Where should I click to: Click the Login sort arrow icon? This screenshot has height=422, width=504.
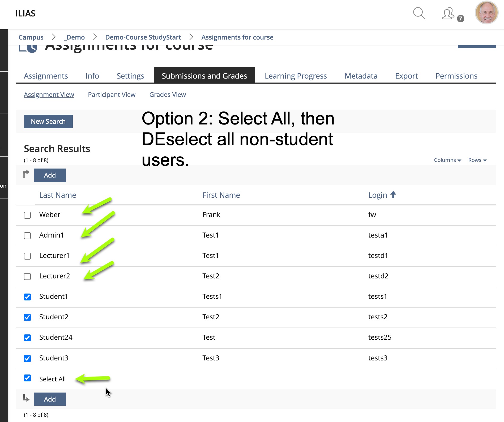[x=393, y=195]
